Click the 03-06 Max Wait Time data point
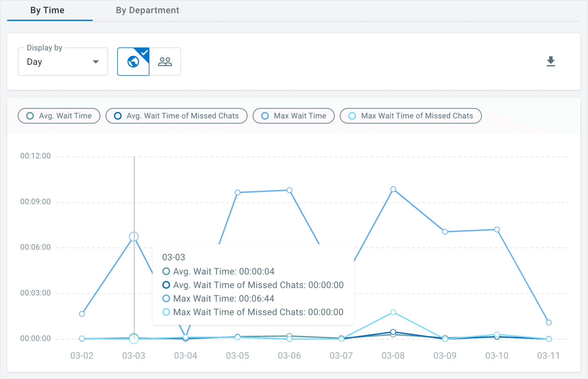Viewport: 588px width, 379px height. click(289, 190)
